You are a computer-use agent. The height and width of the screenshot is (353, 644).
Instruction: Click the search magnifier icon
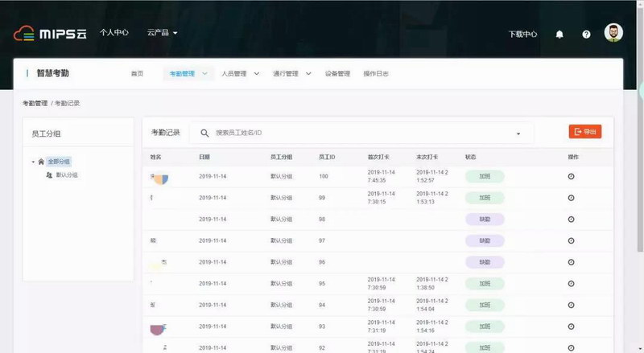click(x=205, y=133)
